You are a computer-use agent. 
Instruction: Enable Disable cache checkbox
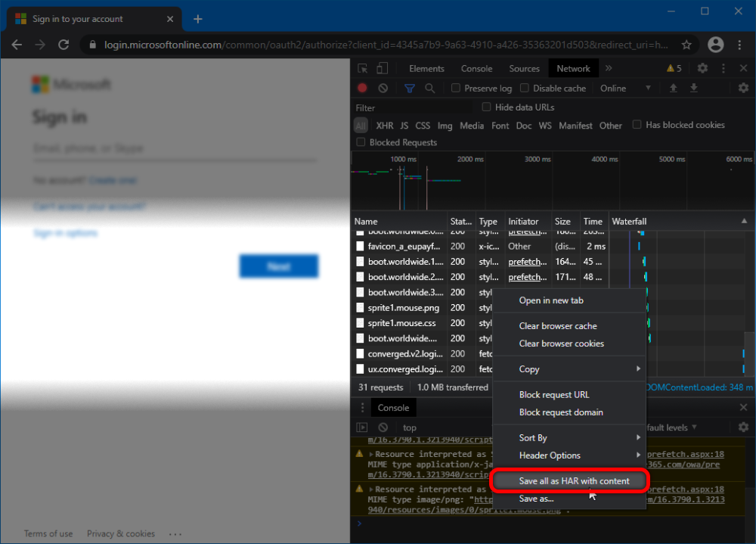tap(524, 88)
